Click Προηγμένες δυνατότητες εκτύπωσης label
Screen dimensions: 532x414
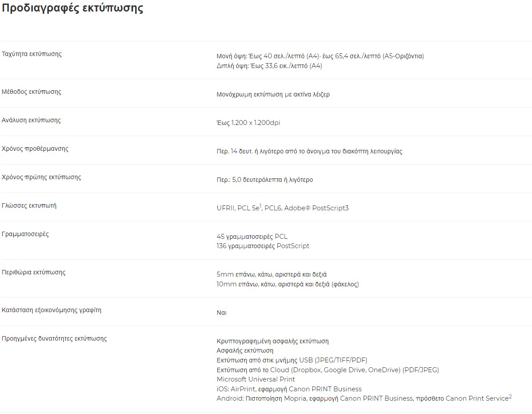tap(54, 339)
